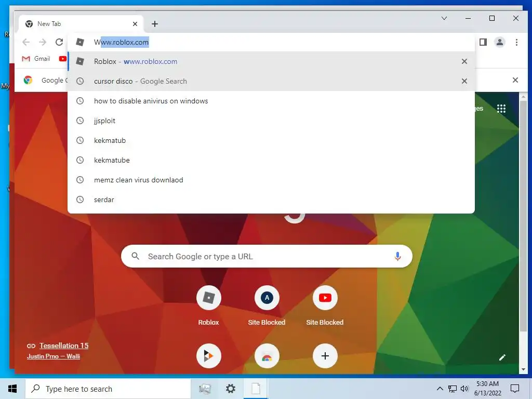Screen dimensions: 532x399
Task: Open the Tessellation 15 wallpaper link
Action: 64,345
